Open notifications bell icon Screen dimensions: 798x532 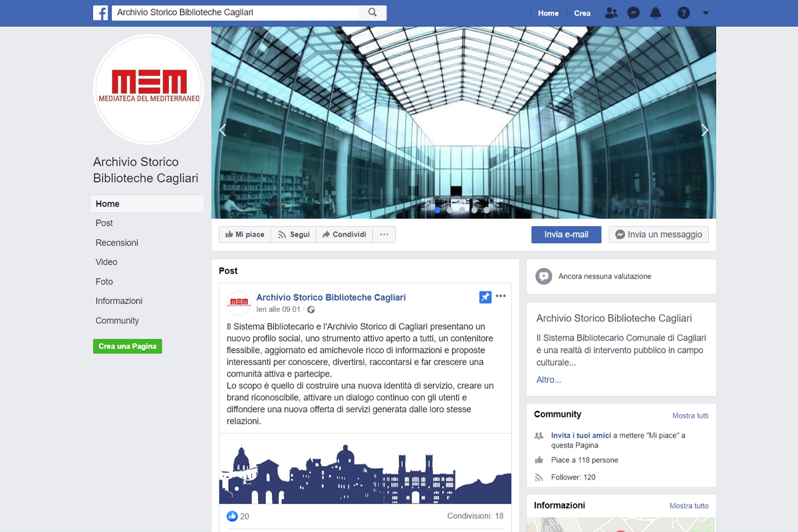tap(656, 13)
